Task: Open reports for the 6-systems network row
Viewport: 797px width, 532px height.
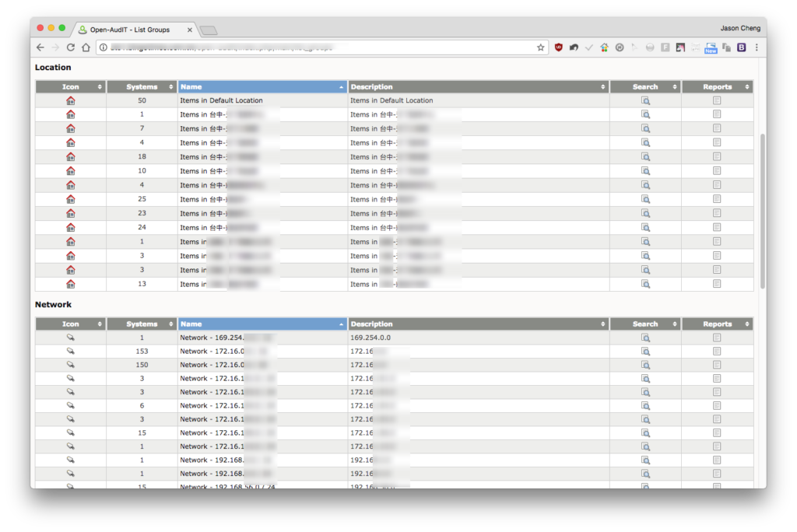Action: click(x=717, y=405)
